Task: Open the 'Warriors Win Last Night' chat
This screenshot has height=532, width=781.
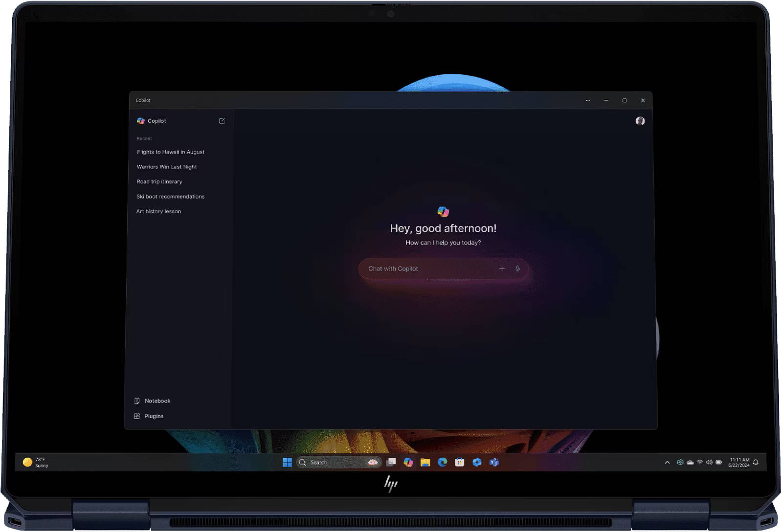Action: 167,167
